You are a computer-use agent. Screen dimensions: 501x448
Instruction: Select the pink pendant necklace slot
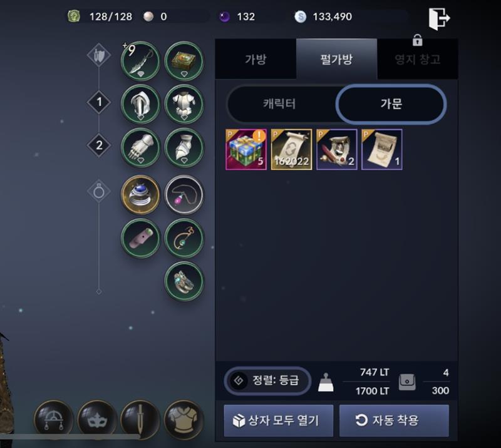(183, 194)
